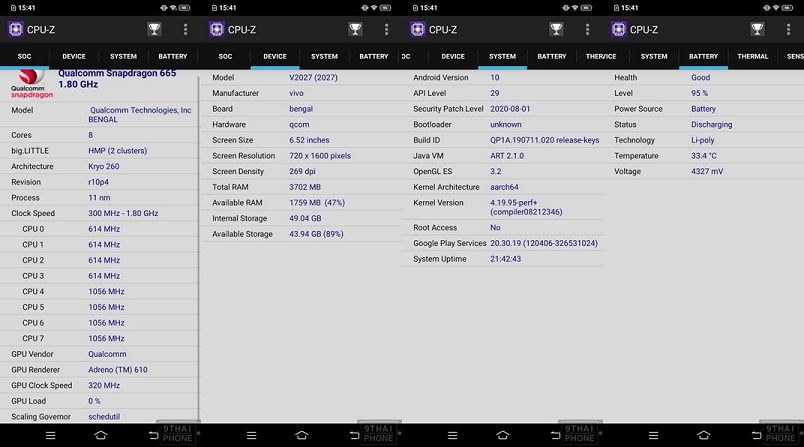Click the 'aarch64' kernel architecture value
804x447 pixels.
point(504,187)
